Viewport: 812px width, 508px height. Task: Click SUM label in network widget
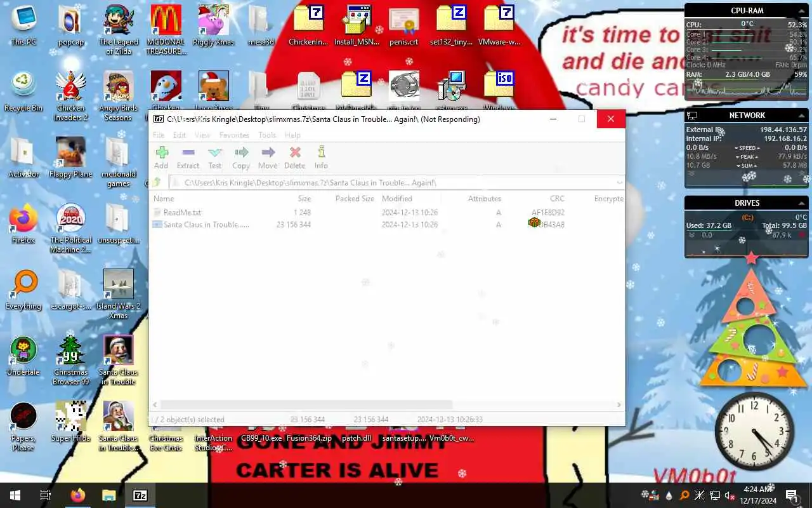pyautogui.click(x=747, y=166)
